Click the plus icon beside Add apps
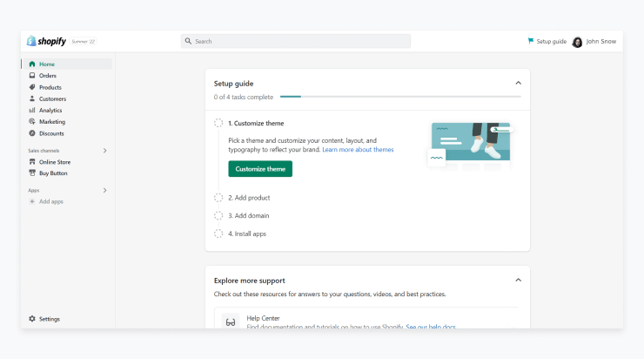The image size is (644, 359). 32,201
